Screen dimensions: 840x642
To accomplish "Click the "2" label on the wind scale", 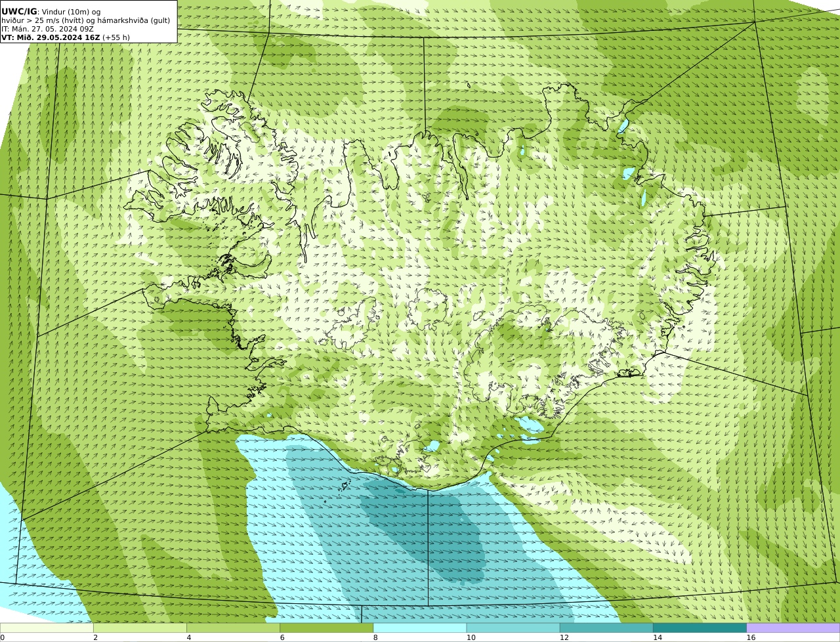I will (x=95, y=637).
